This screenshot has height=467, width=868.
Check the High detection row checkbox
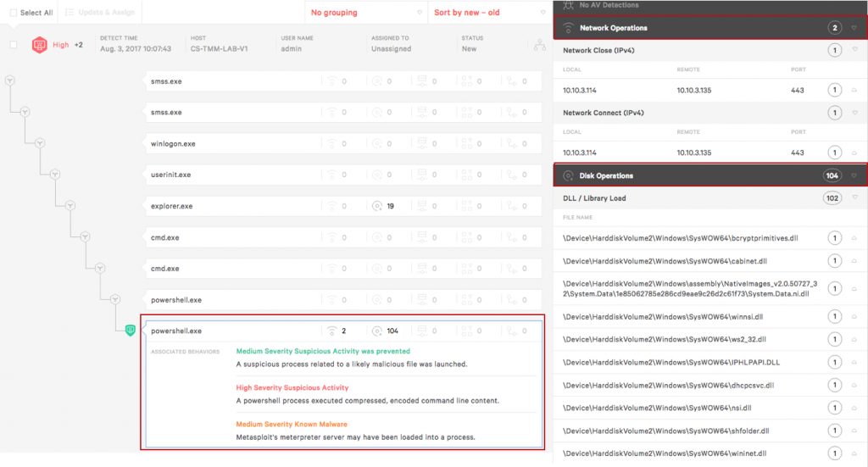[x=14, y=44]
